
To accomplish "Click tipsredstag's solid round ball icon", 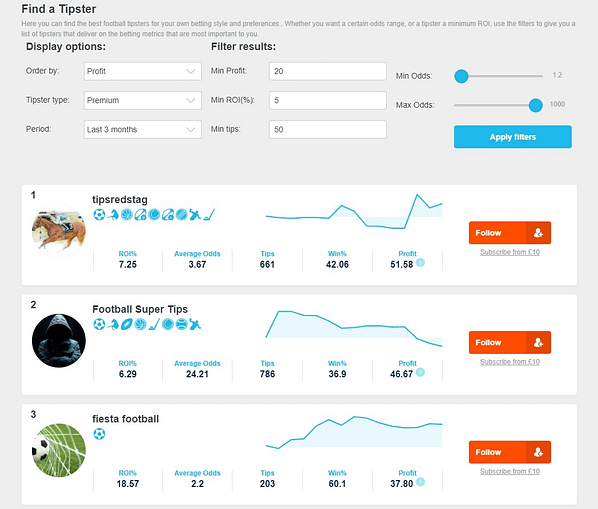I will click(x=154, y=215).
